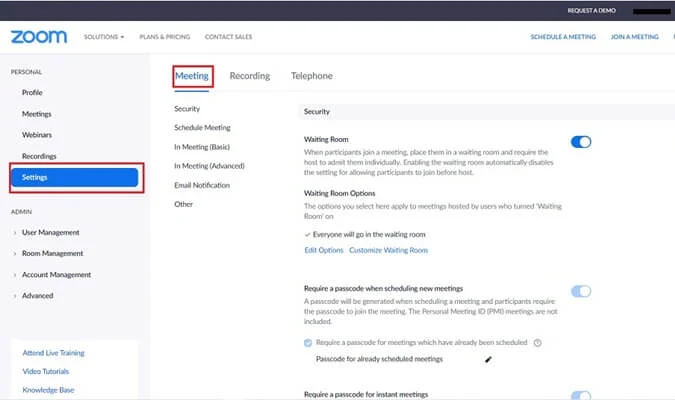Click 'Everyone will go in the waiting room' text
Viewport: 675px width, 400px height.
click(369, 235)
